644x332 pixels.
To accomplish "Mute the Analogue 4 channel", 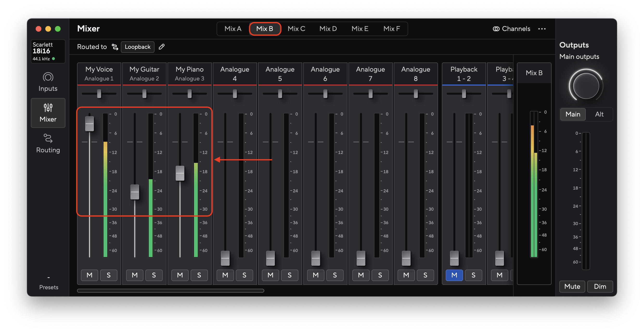I will 225,275.
